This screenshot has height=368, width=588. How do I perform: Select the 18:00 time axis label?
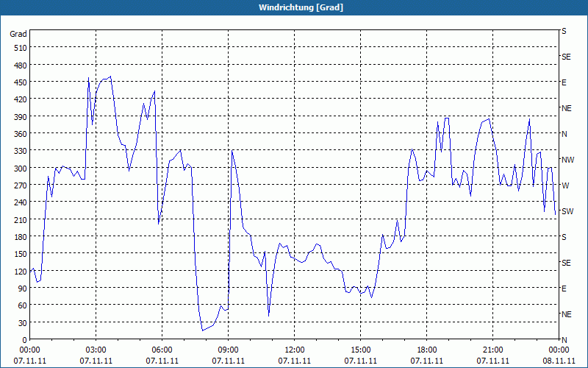tap(427, 350)
